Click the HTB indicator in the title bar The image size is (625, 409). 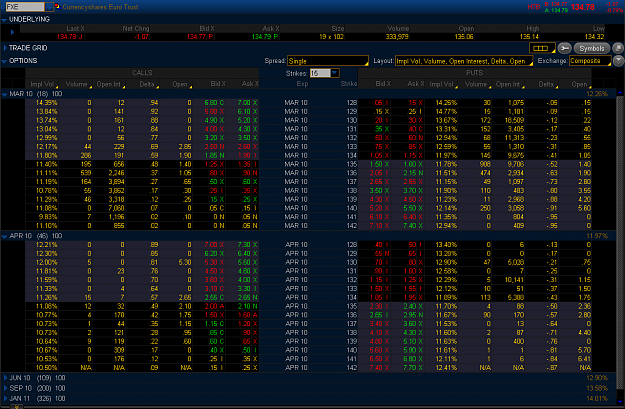[x=534, y=7]
